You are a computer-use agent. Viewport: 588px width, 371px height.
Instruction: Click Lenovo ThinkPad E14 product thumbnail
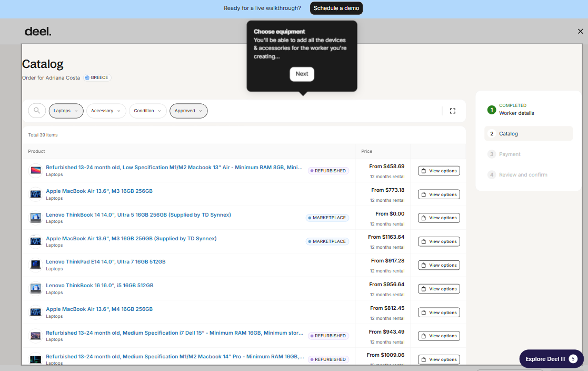36,265
